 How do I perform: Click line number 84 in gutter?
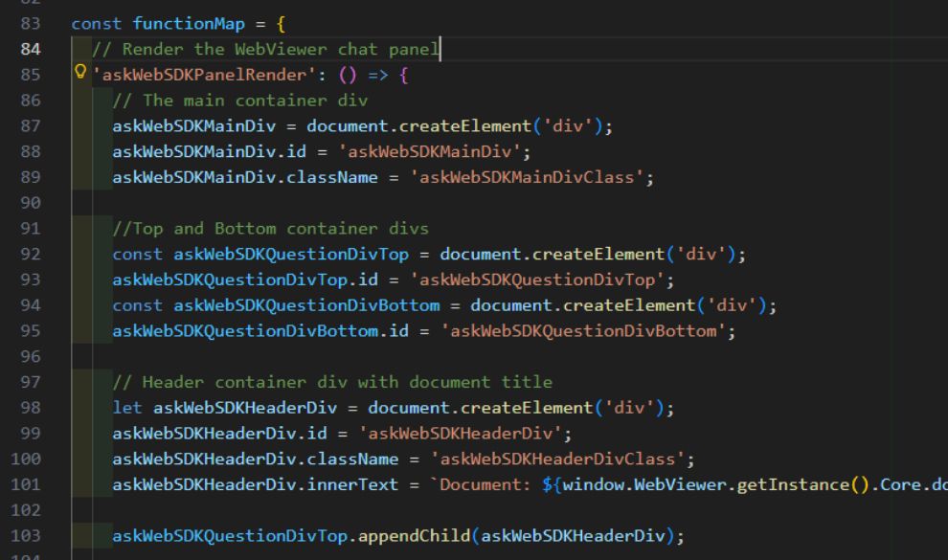click(x=31, y=49)
